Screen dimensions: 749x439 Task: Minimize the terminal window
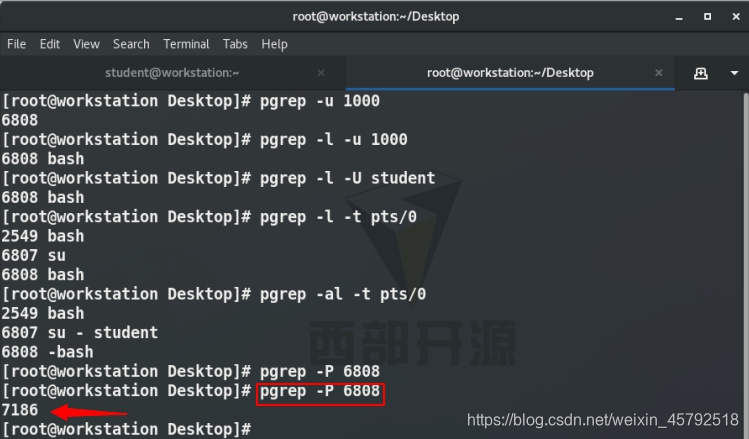679,17
